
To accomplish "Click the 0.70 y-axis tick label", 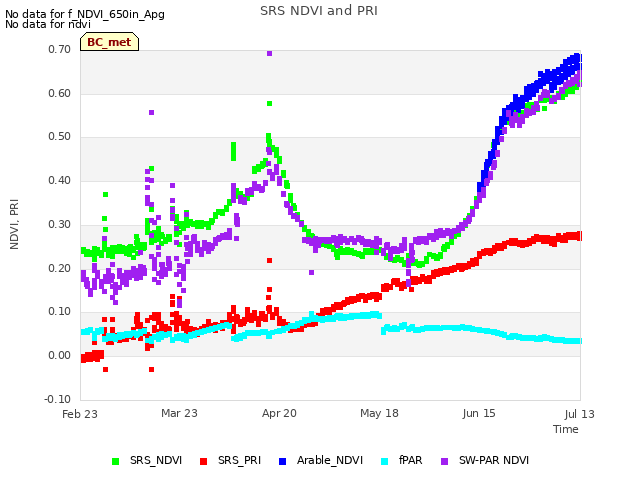I will click(x=60, y=49).
